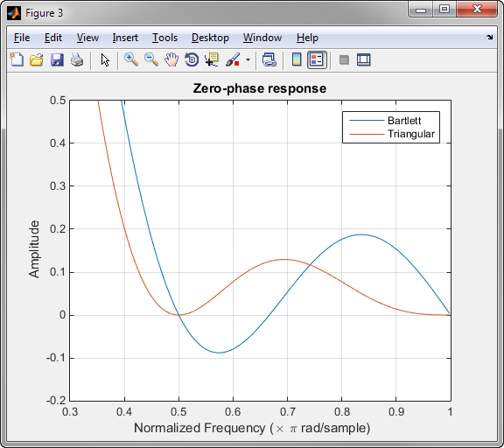Click the Figure 3 window title
504x448 pixels.
(44, 13)
